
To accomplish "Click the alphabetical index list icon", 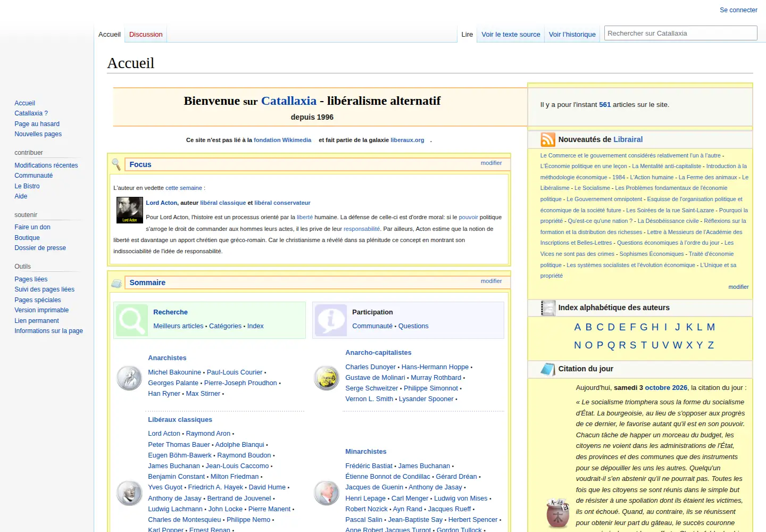I will click(x=548, y=308).
